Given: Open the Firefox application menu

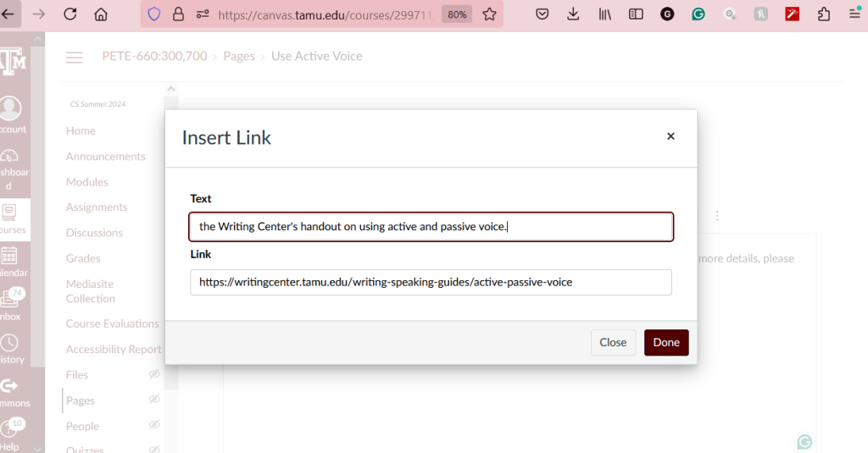Looking at the screenshot, I should click(x=854, y=14).
